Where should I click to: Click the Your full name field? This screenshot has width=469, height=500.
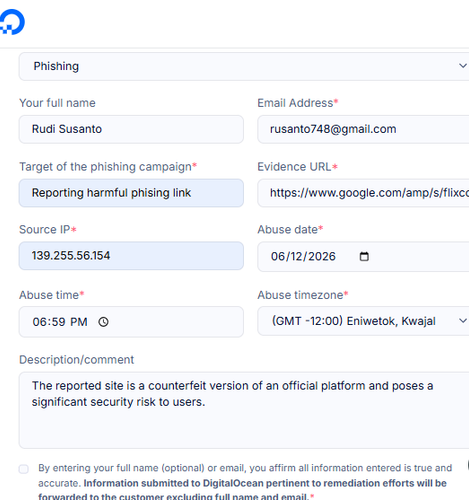coord(131,129)
